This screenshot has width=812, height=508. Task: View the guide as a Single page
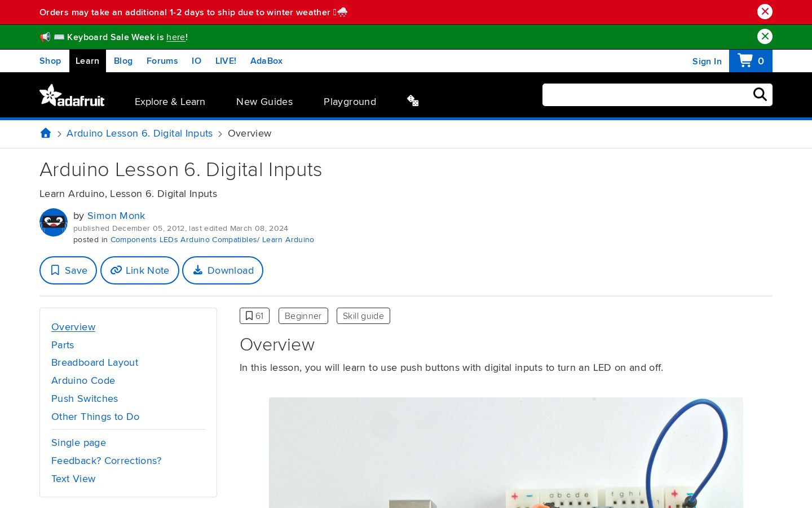(x=78, y=443)
